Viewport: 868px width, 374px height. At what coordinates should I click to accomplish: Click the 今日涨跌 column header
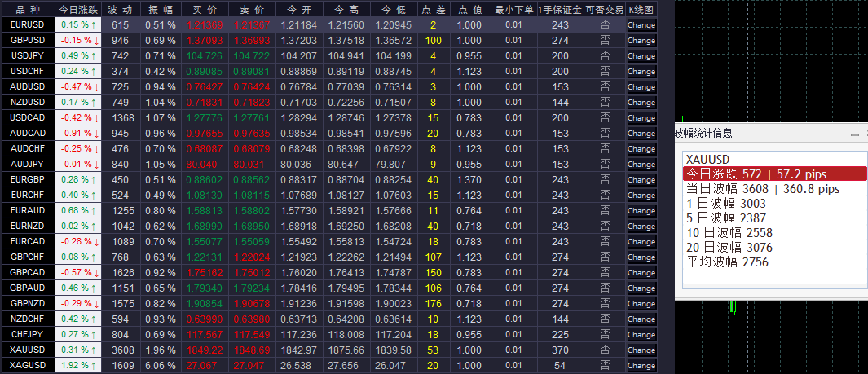(78, 10)
